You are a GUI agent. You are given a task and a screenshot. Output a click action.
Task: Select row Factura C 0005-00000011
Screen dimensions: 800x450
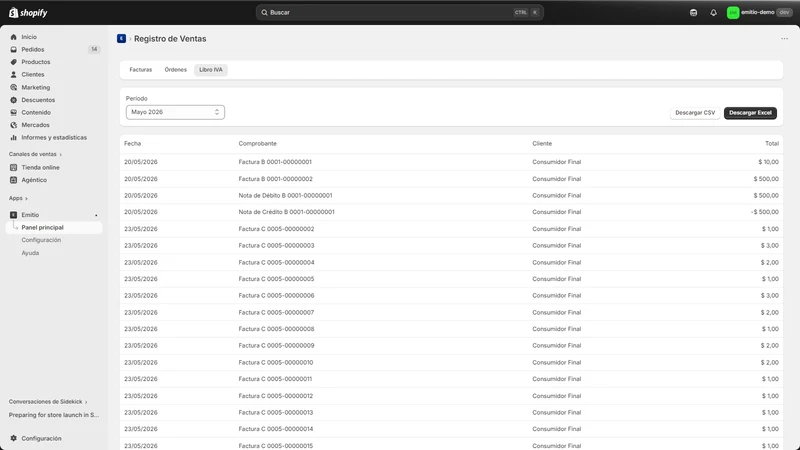coord(451,379)
